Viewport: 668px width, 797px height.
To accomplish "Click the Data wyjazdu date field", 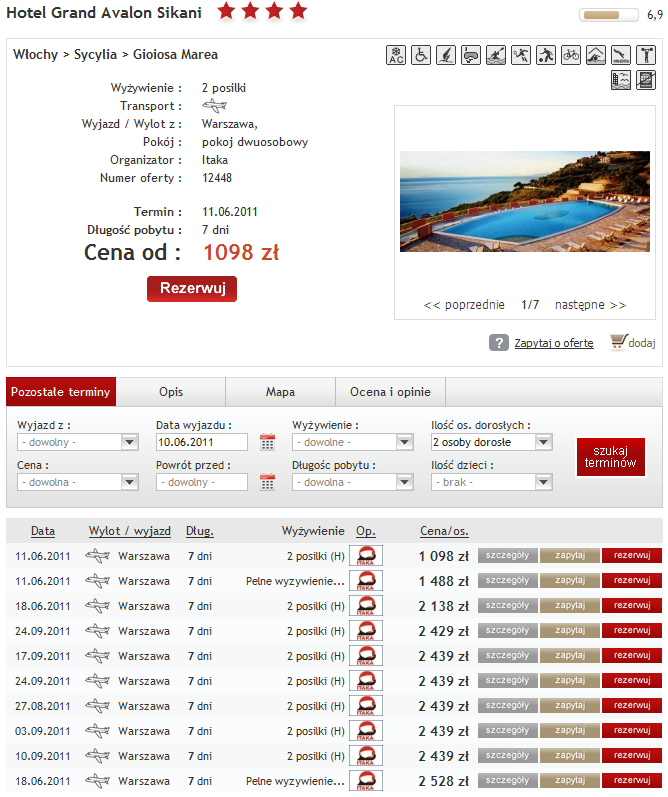I will click(202, 442).
